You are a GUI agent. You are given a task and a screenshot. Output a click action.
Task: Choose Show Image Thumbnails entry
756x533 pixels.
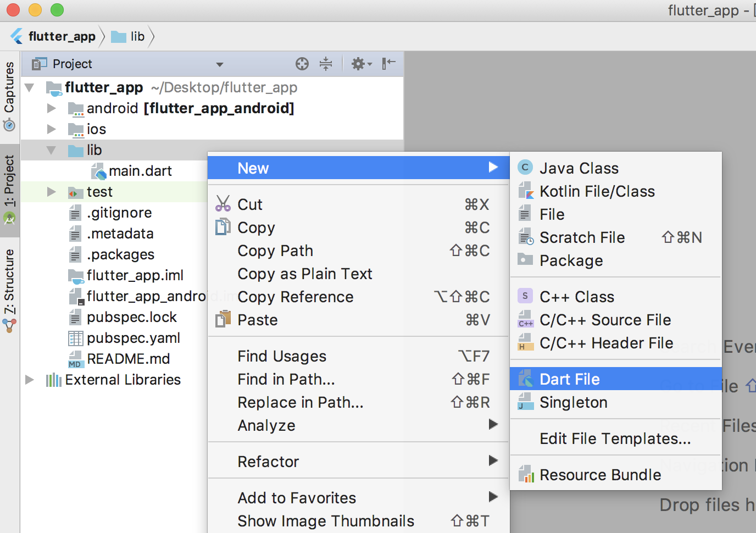(x=358, y=521)
